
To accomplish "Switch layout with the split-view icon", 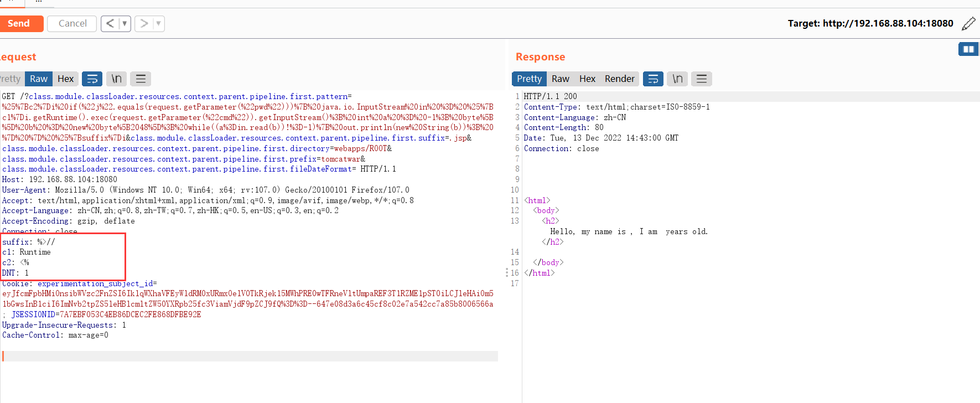I will [x=968, y=49].
